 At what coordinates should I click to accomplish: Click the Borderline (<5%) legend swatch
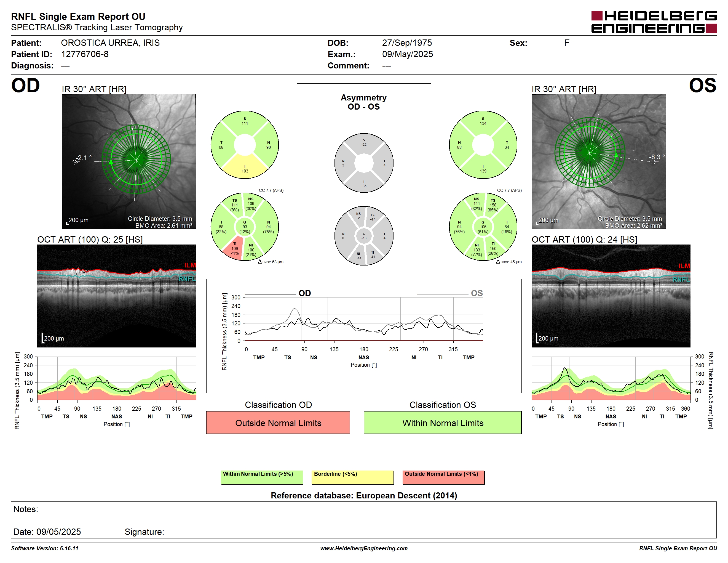[x=353, y=477]
